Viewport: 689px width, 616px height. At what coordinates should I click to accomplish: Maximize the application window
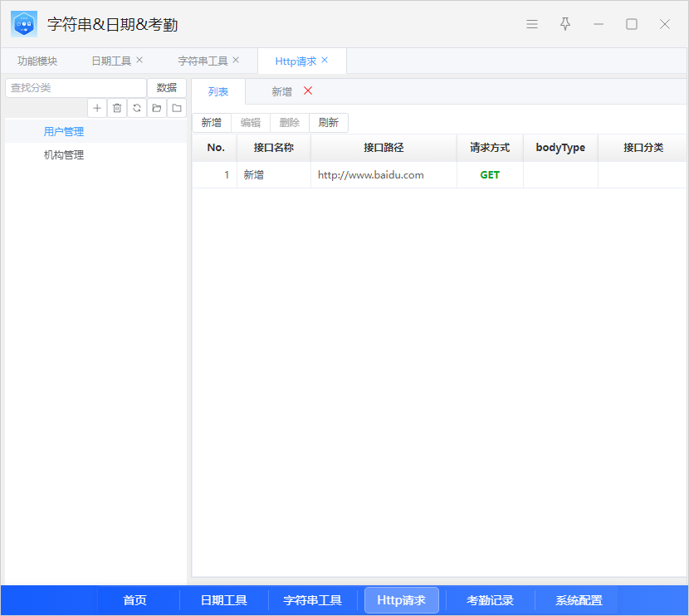point(632,24)
